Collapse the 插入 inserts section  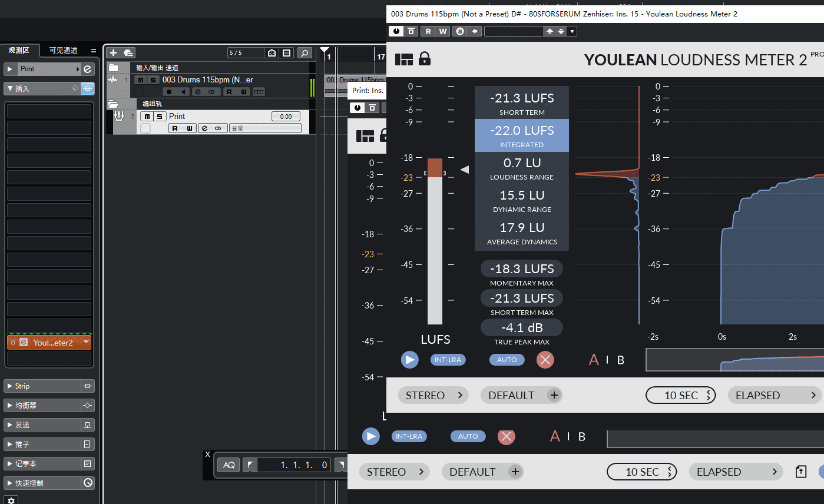10,88
